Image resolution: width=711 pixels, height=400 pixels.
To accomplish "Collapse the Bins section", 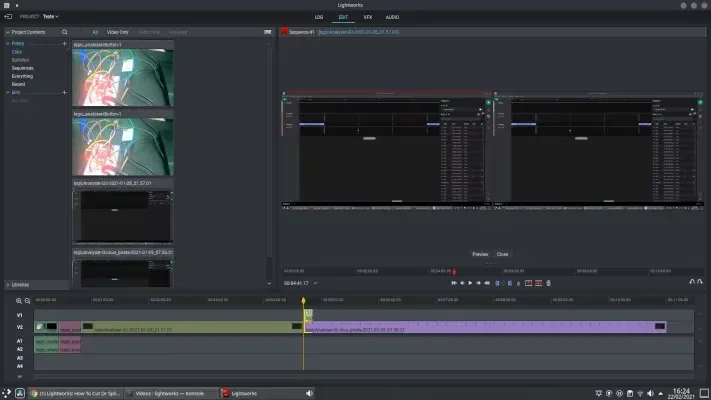I will tap(8, 93).
